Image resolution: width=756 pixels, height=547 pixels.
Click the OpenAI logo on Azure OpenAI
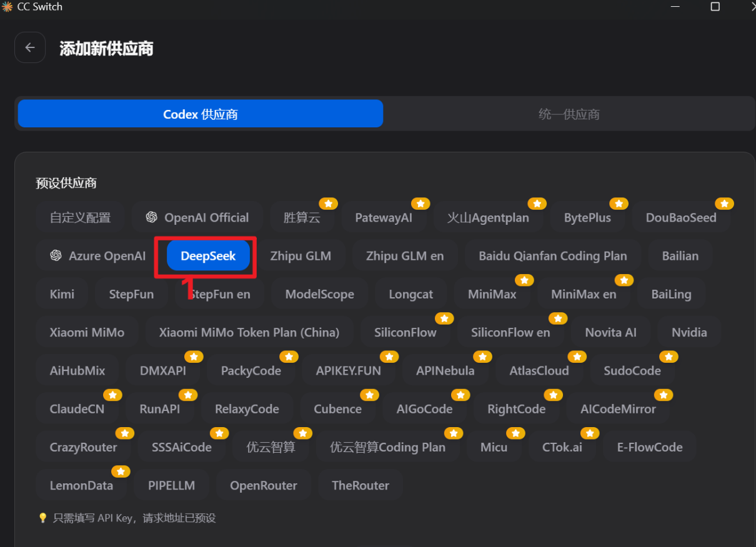(56, 255)
